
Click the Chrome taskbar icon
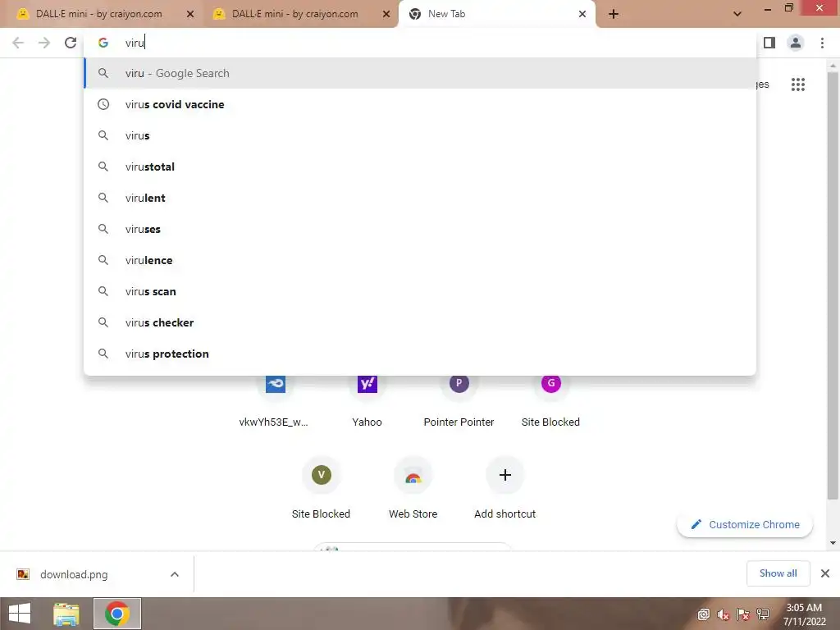(117, 614)
